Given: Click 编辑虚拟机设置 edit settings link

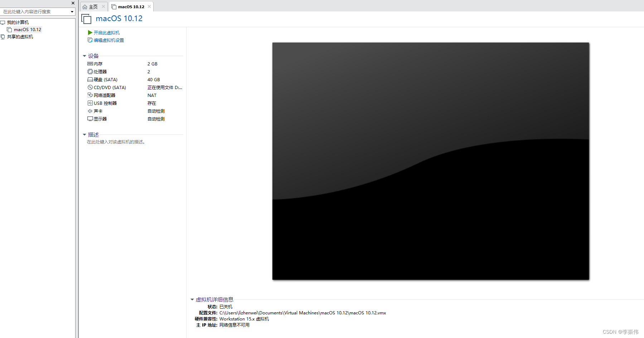Looking at the screenshot, I should click(109, 40).
